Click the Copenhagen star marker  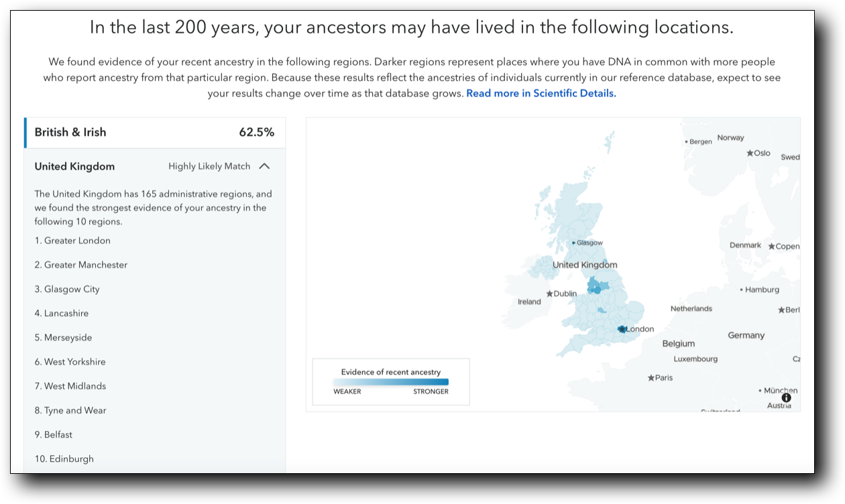pyautogui.click(x=772, y=247)
